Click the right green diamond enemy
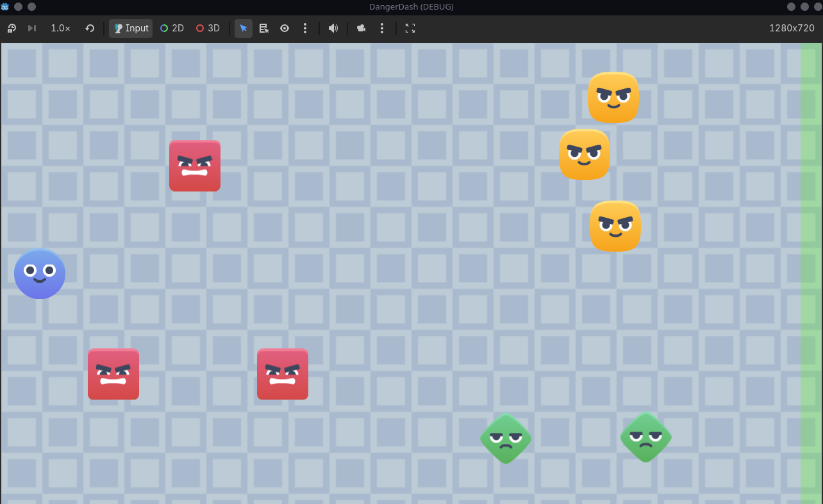The width and height of the screenshot is (823, 504). 646,437
